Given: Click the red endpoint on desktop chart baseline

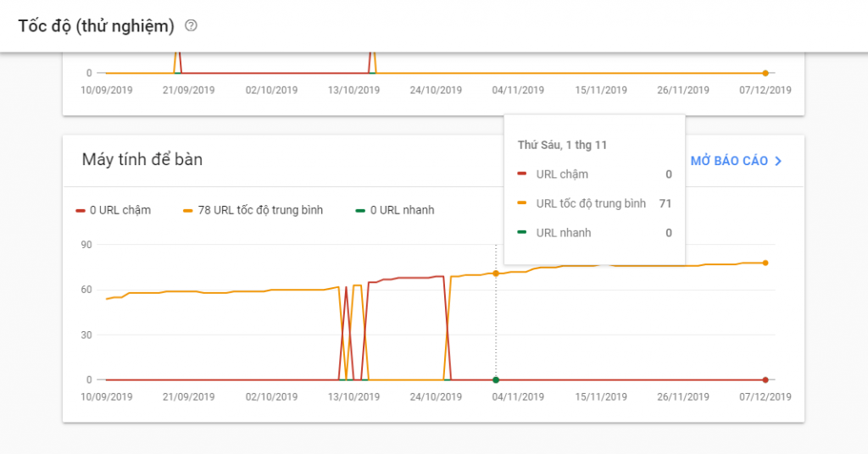Looking at the screenshot, I should pyautogui.click(x=765, y=379).
